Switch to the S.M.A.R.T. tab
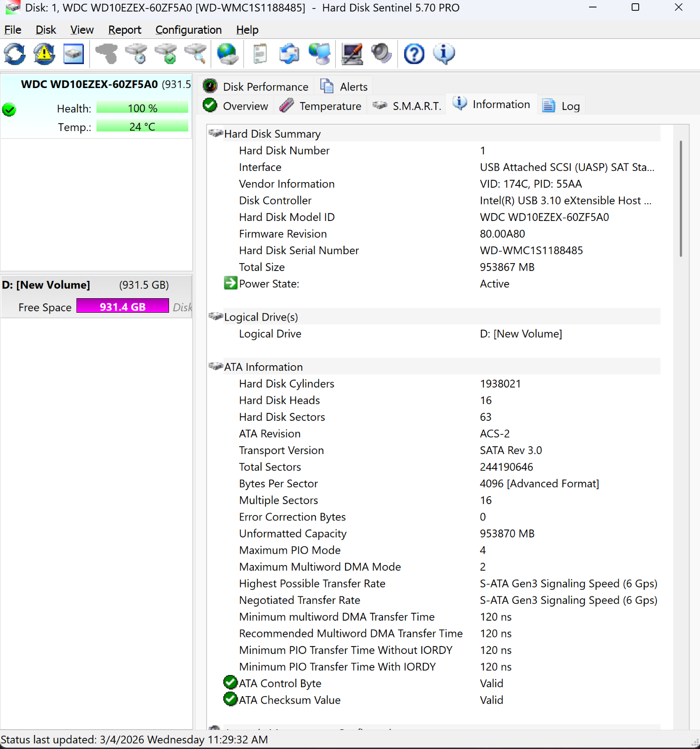 [407, 106]
